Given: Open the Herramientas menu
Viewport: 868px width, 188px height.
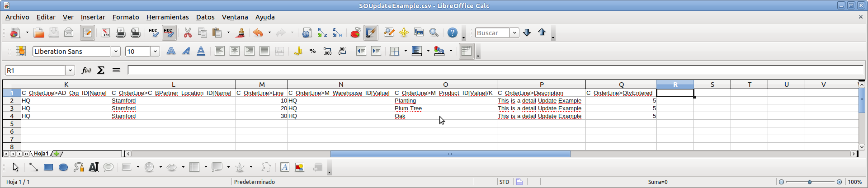Looking at the screenshot, I should point(167,17).
